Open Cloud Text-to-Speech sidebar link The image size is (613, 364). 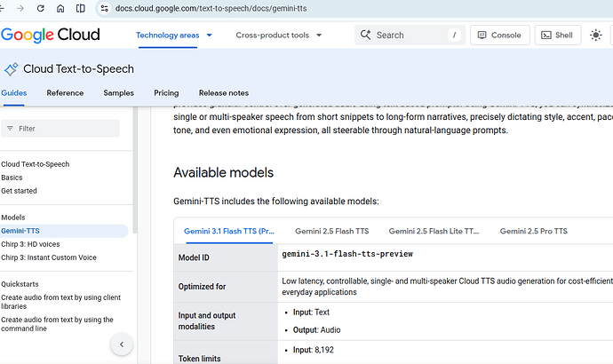pyautogui.click(x=36, y=164)
